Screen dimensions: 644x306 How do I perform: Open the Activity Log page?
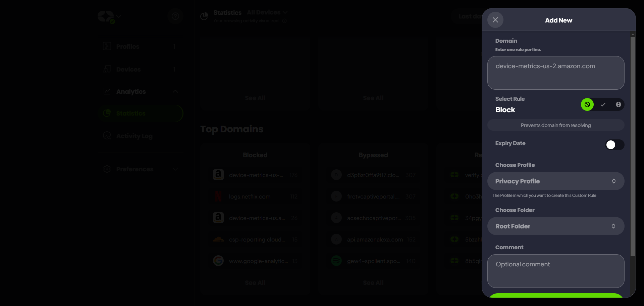pyautogui.click(x=134, y=136)
